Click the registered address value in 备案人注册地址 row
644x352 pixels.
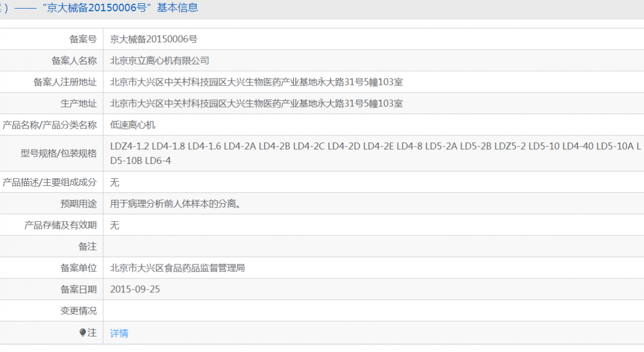point(257,82)
